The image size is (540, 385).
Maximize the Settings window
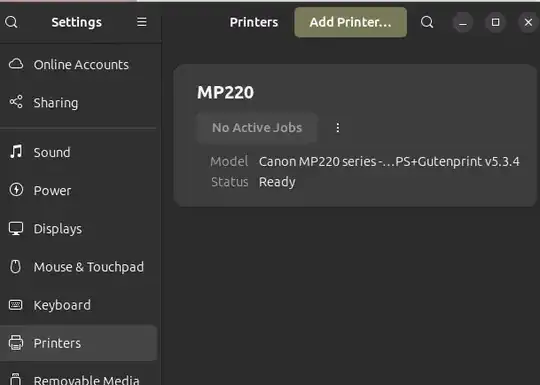tap(495, 22)
